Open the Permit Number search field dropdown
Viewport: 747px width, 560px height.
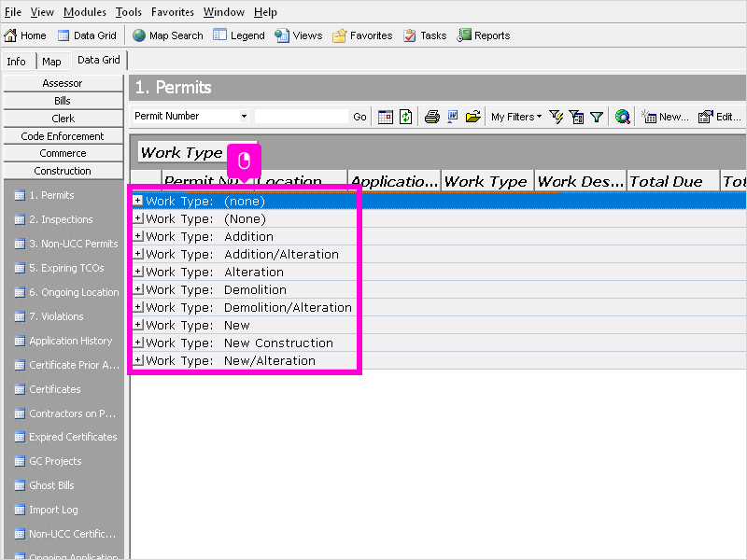pyautogui.click(x=244, y=116)
